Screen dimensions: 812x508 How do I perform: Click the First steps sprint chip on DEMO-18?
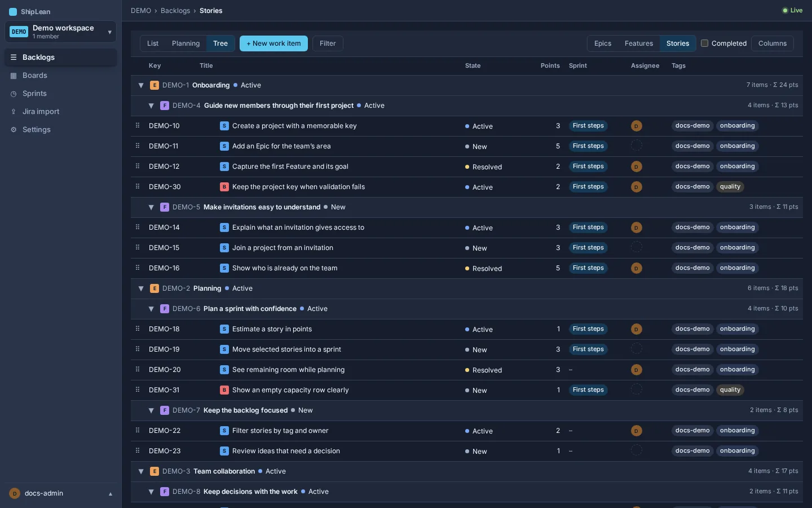tap(588, 329)
